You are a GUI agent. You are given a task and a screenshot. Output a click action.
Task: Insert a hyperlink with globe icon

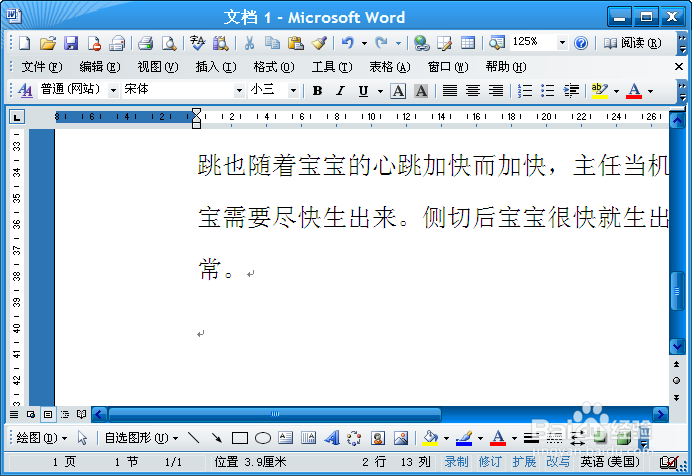click(x=421, y=43)
